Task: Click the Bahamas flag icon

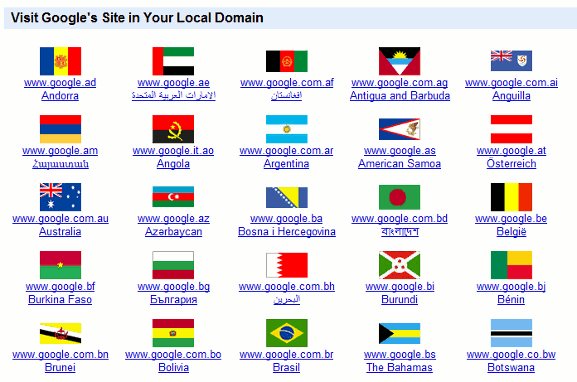Action: point(399,333)
